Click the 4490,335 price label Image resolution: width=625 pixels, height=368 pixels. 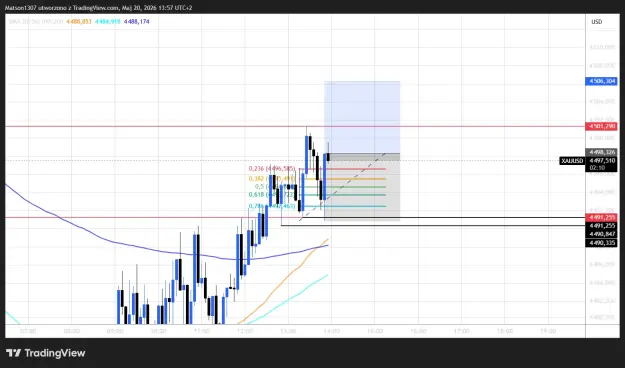tap(601, 243)
